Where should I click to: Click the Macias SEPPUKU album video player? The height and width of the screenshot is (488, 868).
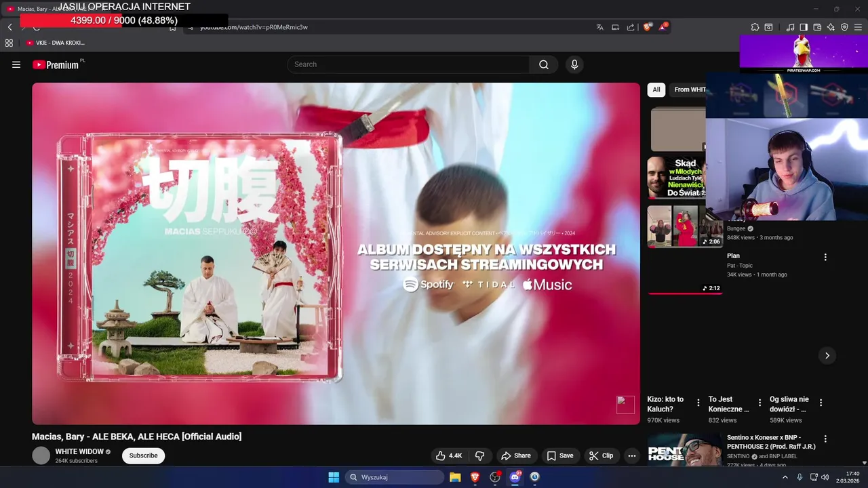tap(336, 253)
